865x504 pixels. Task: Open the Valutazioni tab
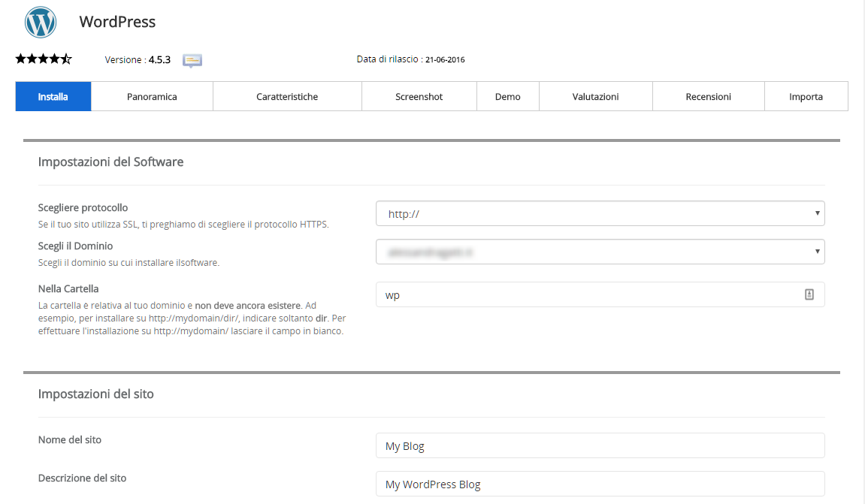point(595,96)
